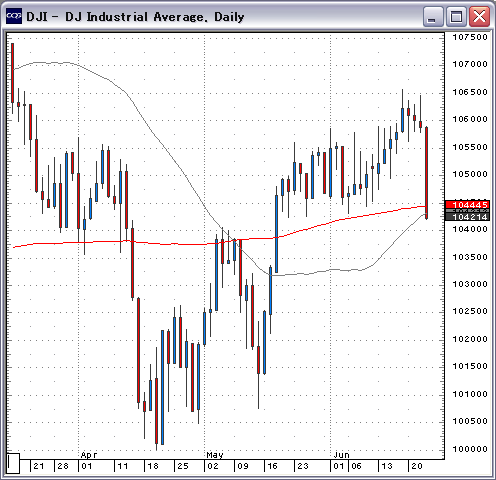This screenshot has width=496, height=480.
Task: Click the 104000 price axis label
Action: 470,229
